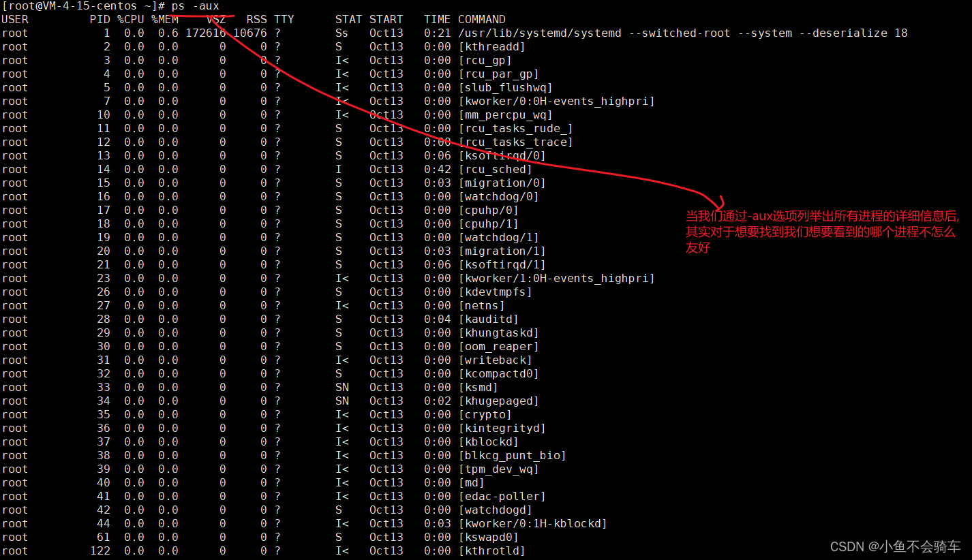Click the [cpuhp/1] process name
Viewport: 972px width, 560px height.
tap(489, 224)
